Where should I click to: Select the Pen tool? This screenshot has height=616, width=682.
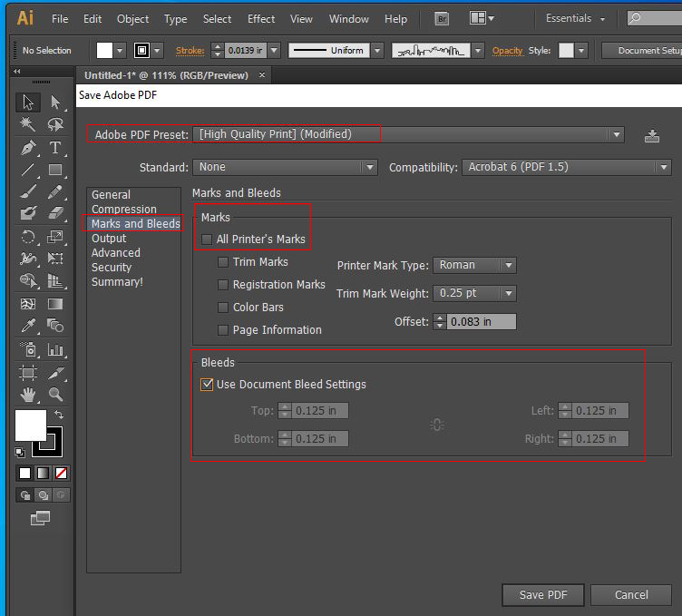pos(28,148)
